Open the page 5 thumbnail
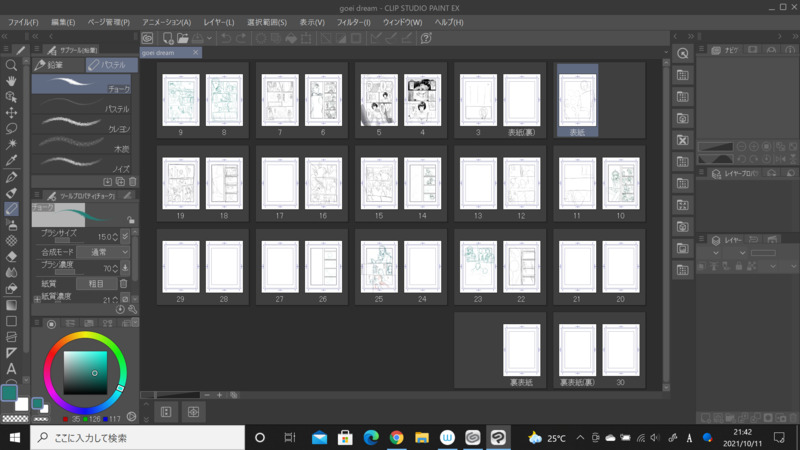 coord(379,101)
